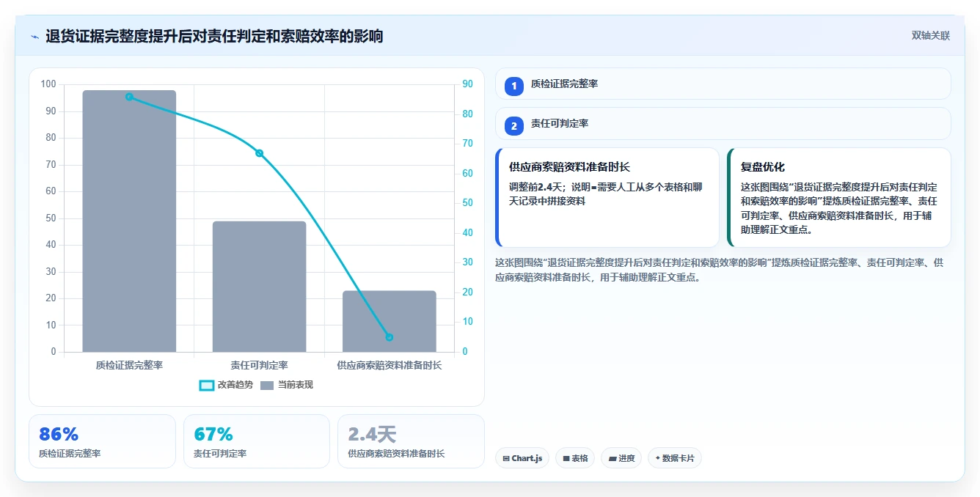Click the number 1 badge
980x497 pixels.
514,86
